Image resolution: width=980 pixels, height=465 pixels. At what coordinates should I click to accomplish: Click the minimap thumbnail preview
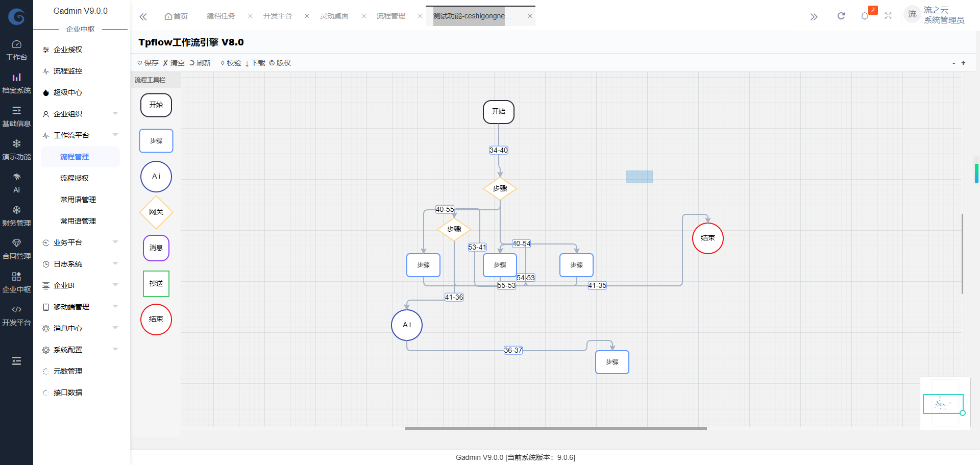[x=942, y=404]
